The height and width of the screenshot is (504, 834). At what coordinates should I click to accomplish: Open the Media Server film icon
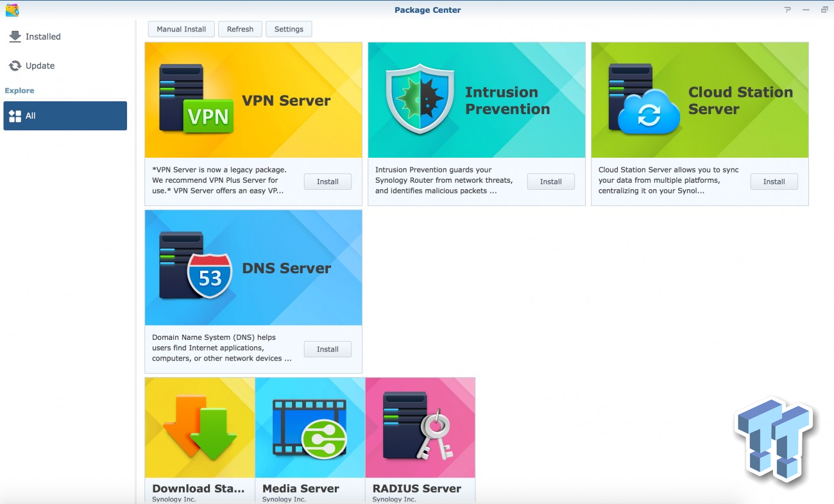tap(310, 428)
